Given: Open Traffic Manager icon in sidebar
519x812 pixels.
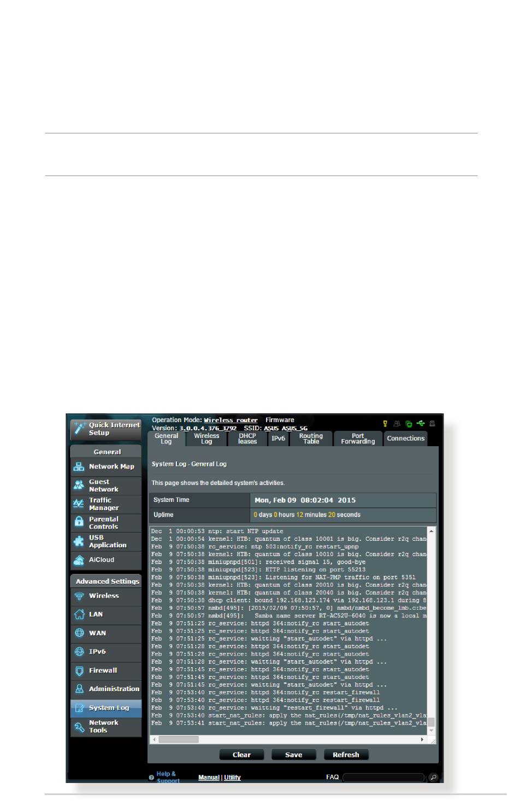Looking at the screenshot, I should (x=79, y=504).
